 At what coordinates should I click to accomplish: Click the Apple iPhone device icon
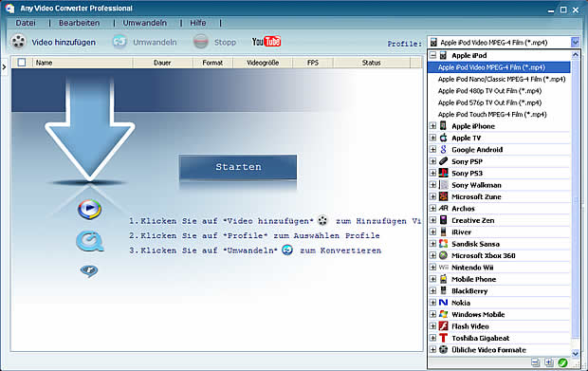click(443, 125)
